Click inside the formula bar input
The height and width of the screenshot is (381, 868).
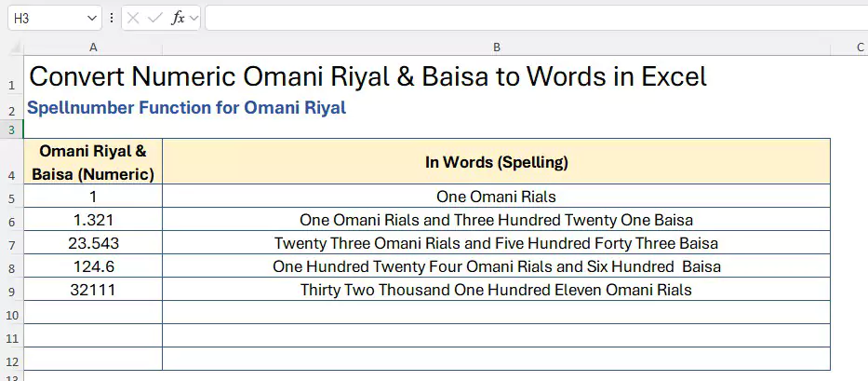(530, 18)
